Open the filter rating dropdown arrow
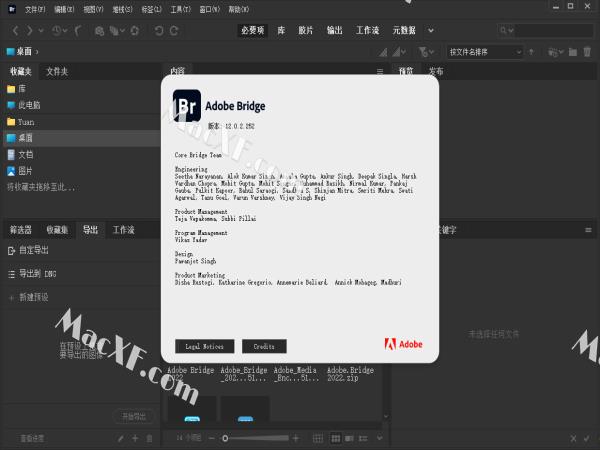 (x=432, y=52)
